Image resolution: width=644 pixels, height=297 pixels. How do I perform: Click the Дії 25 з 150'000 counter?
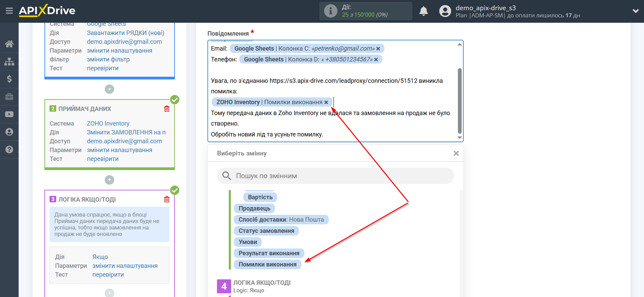coord(365,11)
